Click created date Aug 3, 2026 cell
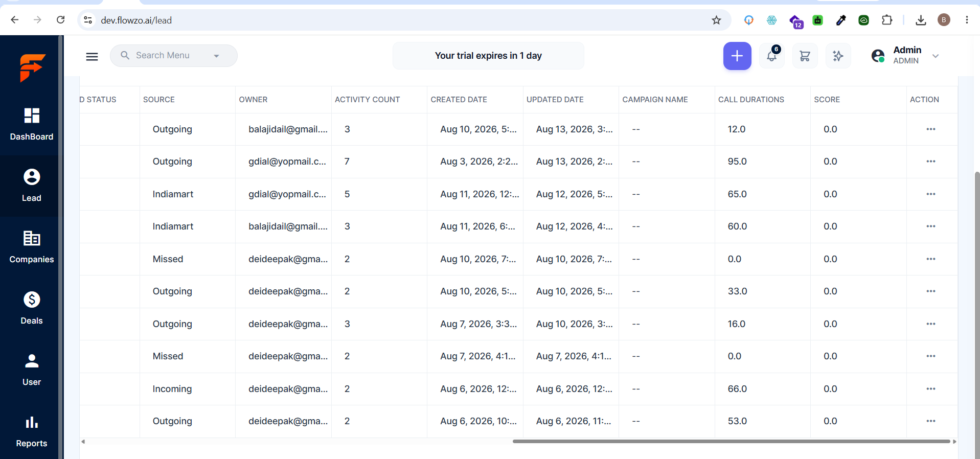The image size is (980, 459). pos(479,162)
